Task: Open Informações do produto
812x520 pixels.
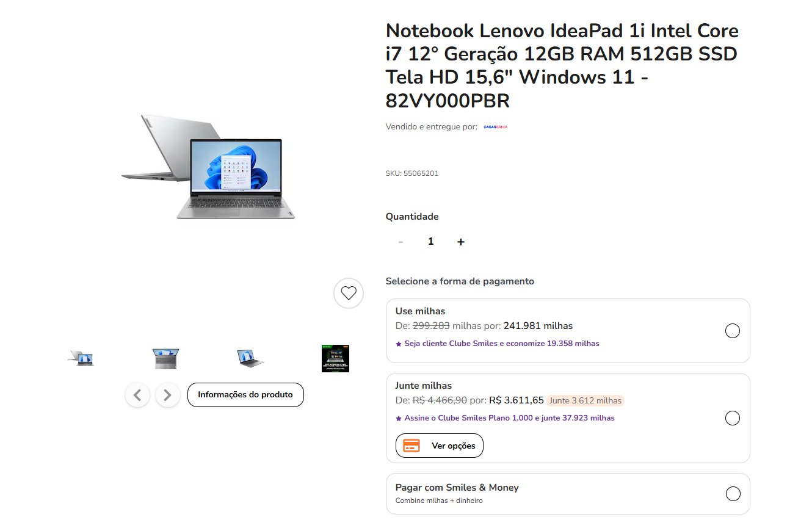Action: (245, 395)
